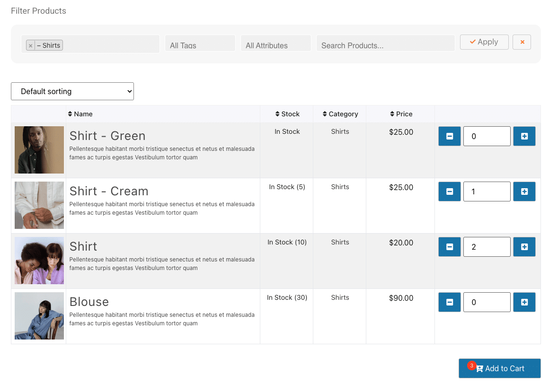
Task: Sort products by Category header
Action: 340,114
